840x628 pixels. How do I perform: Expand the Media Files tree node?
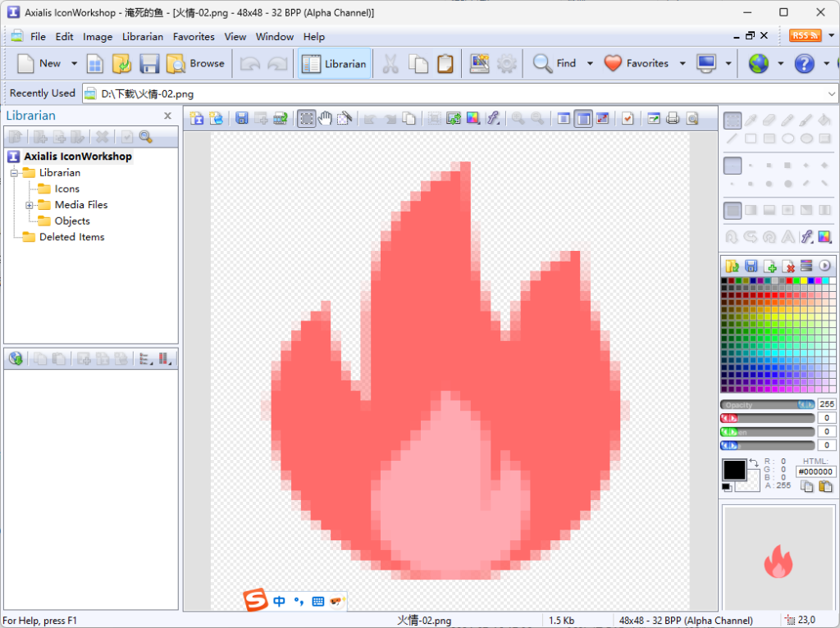click(x=30, y=205)
